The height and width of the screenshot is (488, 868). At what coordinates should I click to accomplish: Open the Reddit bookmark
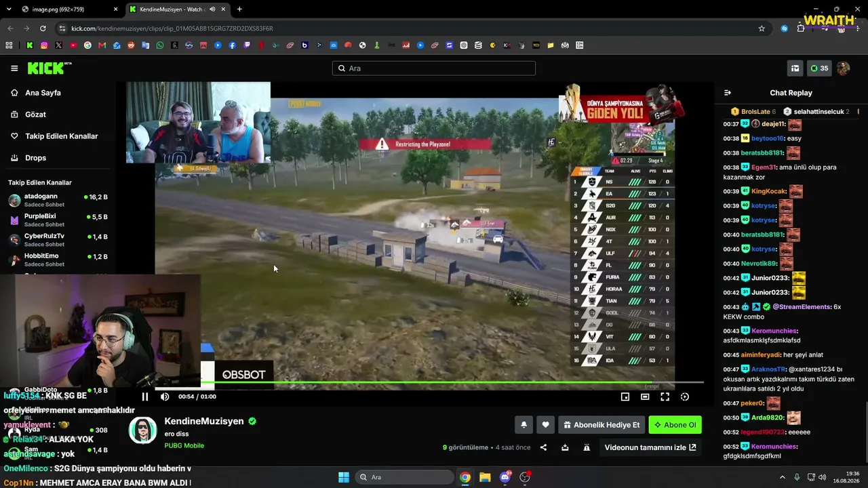[131, 45]
